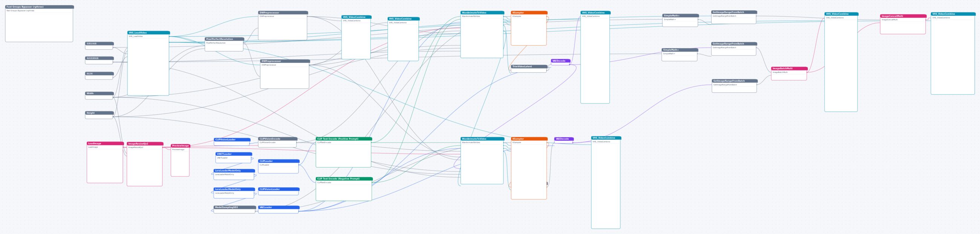Click the UNETLoader node header

click(234, 154)
